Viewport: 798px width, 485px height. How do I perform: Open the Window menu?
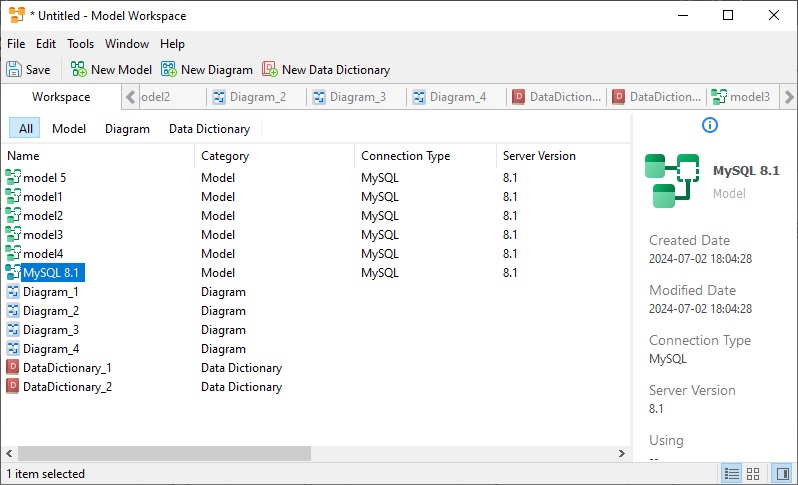click(127, 44)
